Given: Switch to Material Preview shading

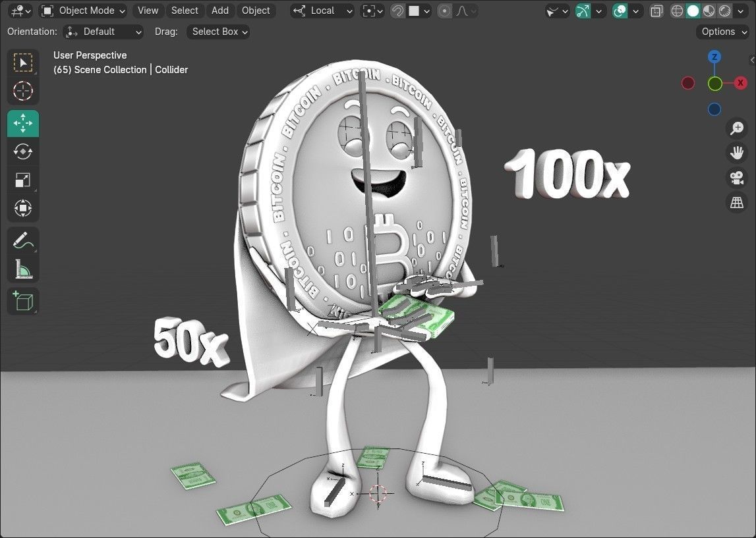Looking at the screenshot, I should (709, 11).
